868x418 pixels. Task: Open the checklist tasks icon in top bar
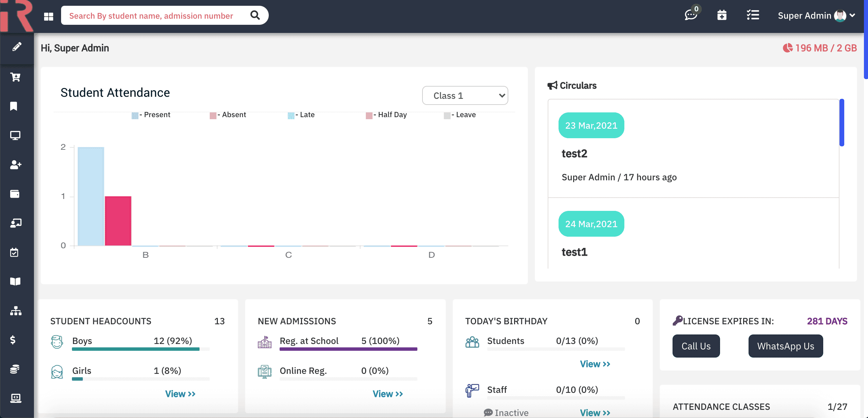tap(753, 15)
